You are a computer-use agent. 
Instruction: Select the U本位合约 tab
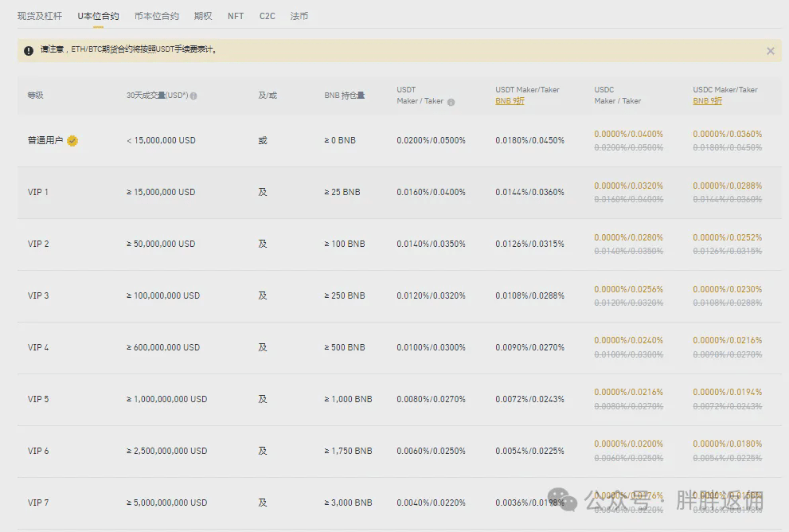[x=98, y=16]
